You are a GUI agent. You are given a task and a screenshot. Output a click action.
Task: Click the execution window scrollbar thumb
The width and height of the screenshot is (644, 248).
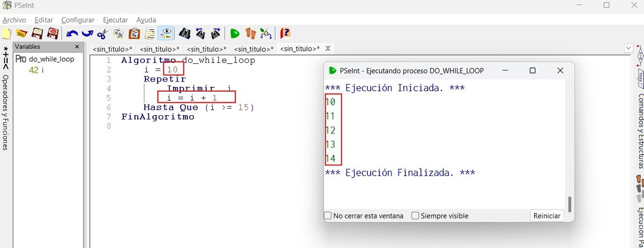point(570,204)
